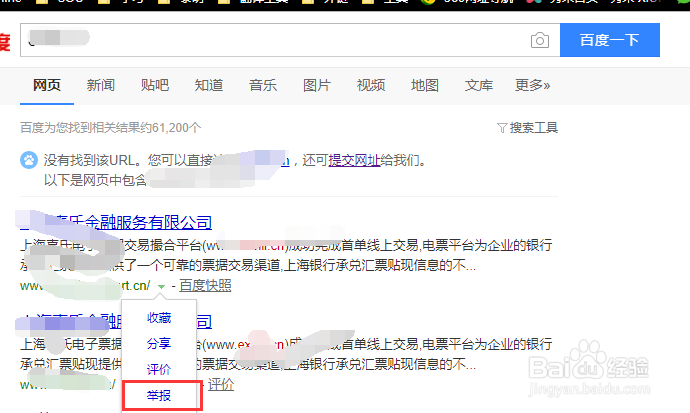Open the 新闻 tab

(x=101, y=85)
